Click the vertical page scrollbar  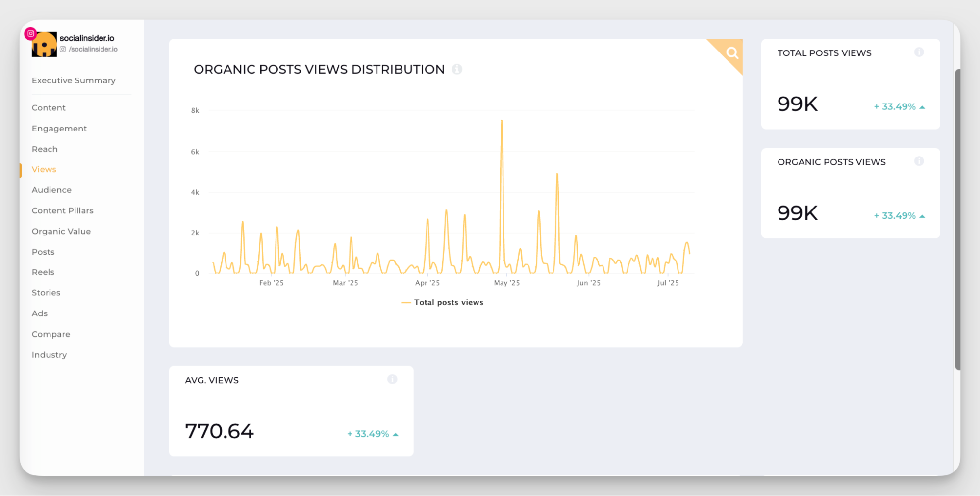coord(957,220)
